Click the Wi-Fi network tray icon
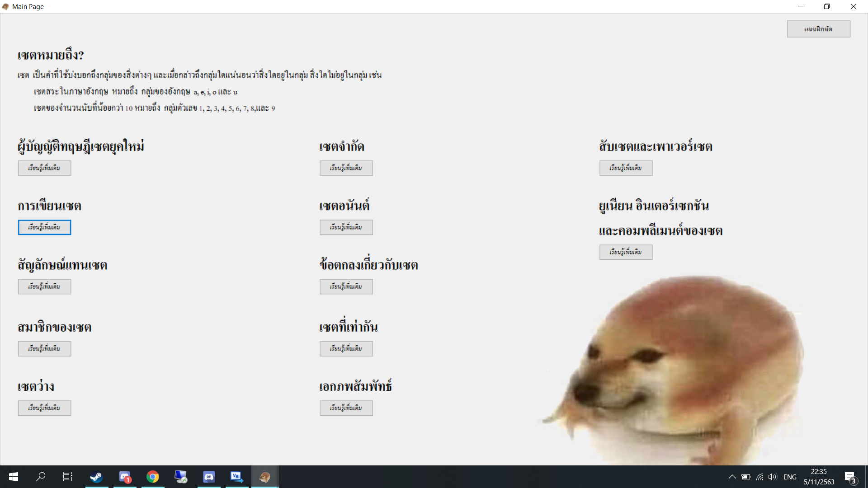Image resolution: width=868 pixels, height=488 pixels. tap(759, 477)
